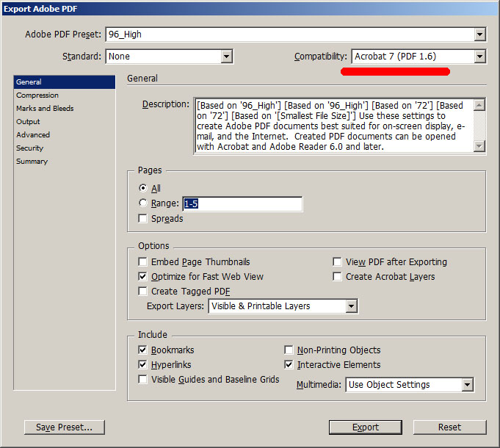Switch to the Security category

coord(65,148)
